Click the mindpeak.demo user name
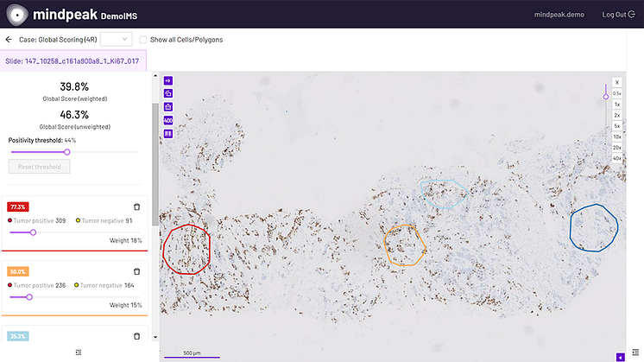This screenshot has width=644, height=362. (559, 15)
